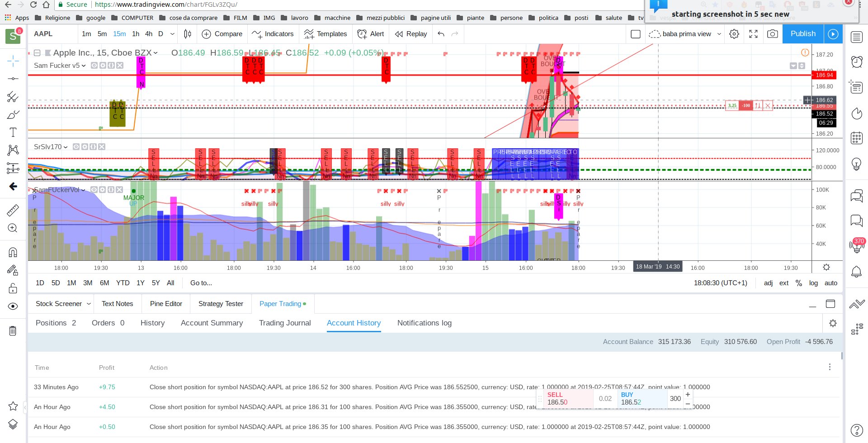Open the alerts alarm clock panel

[857, 61]
